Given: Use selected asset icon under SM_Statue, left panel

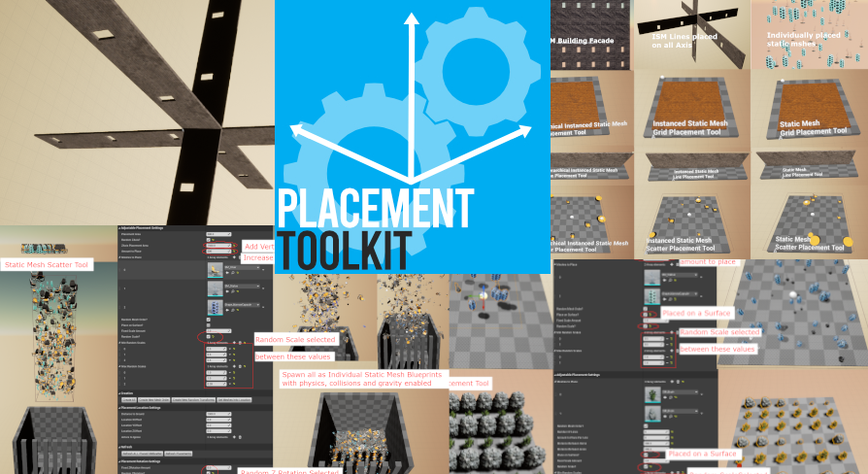Looking at the screenshot, I should (227, 291).
